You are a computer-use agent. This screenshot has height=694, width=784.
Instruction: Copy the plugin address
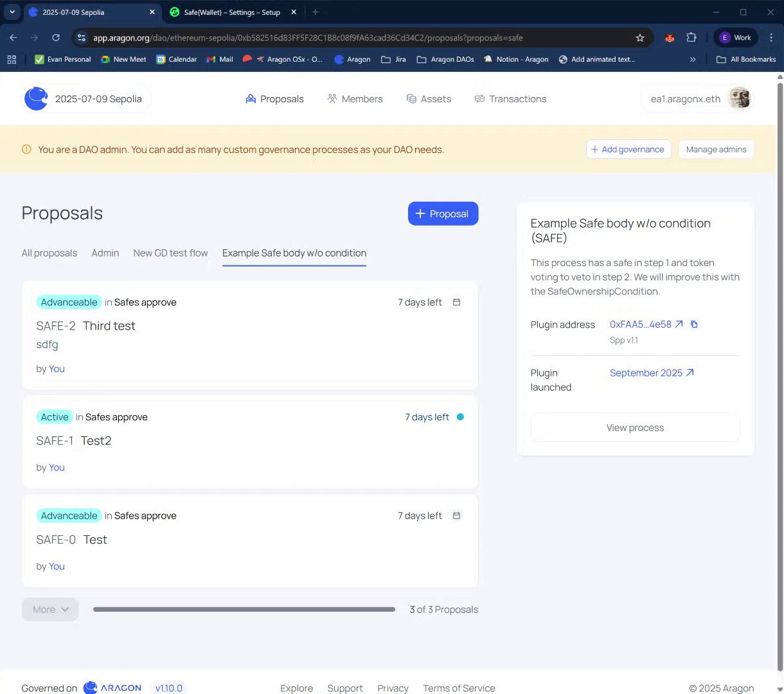click(x=694, y=325)
